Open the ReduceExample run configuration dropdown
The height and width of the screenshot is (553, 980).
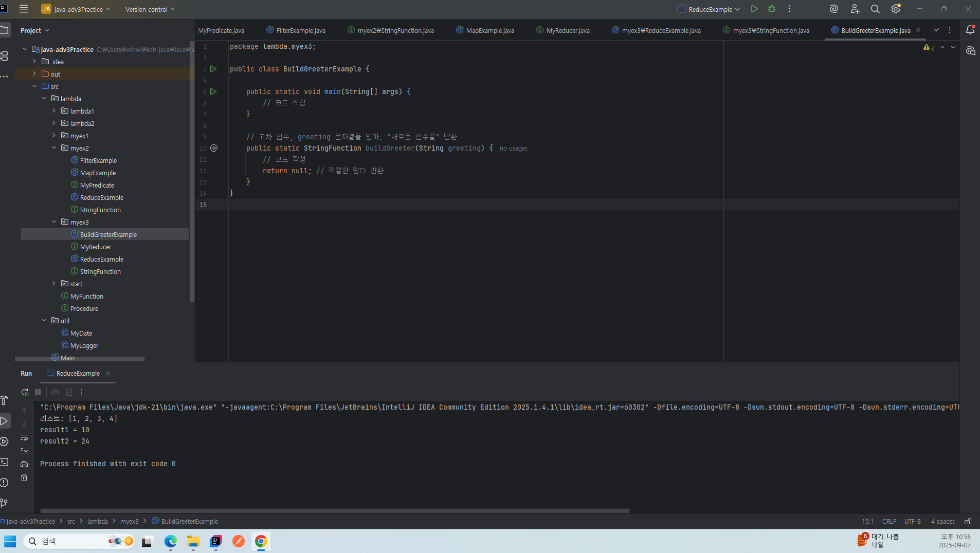[709, 9]
